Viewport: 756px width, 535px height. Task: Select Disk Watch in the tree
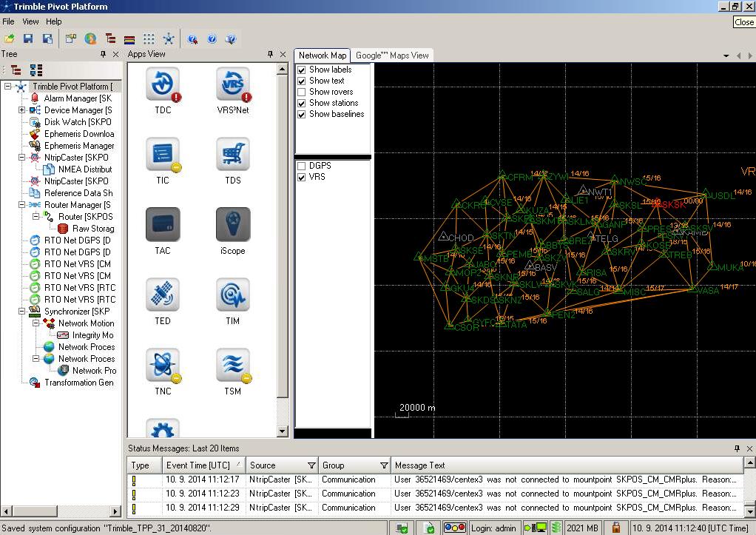[x=78, y=122]
